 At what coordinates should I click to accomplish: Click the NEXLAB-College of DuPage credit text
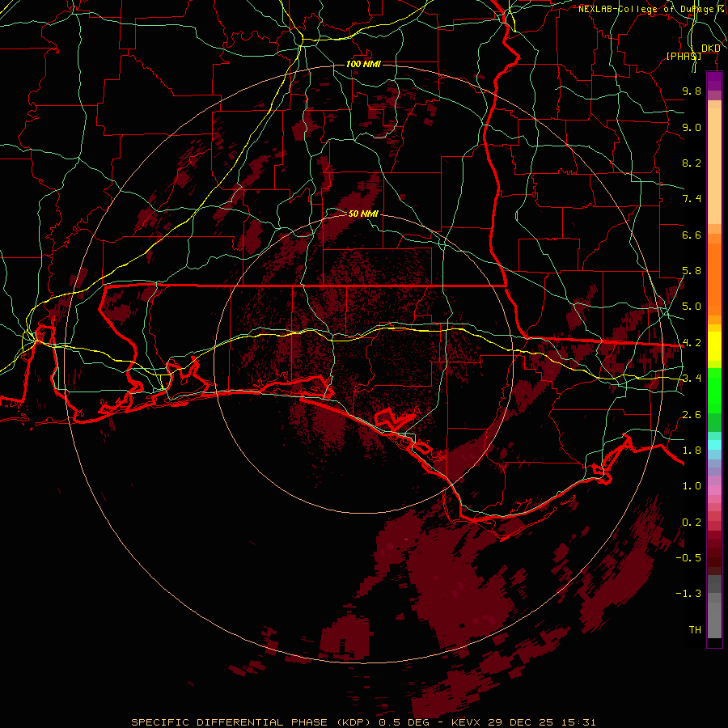pyautogui.click(x=652, y=9)
